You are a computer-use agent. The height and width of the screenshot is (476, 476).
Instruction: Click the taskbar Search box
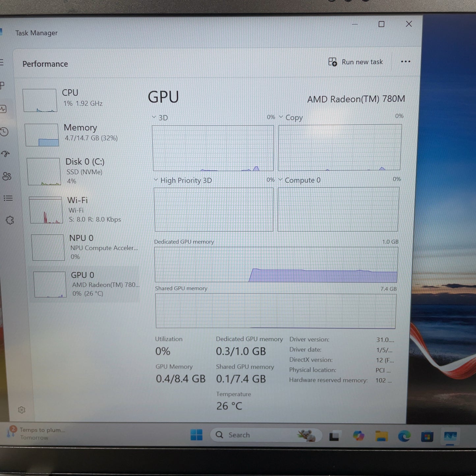pyautogui.click(x=266, y=435)
